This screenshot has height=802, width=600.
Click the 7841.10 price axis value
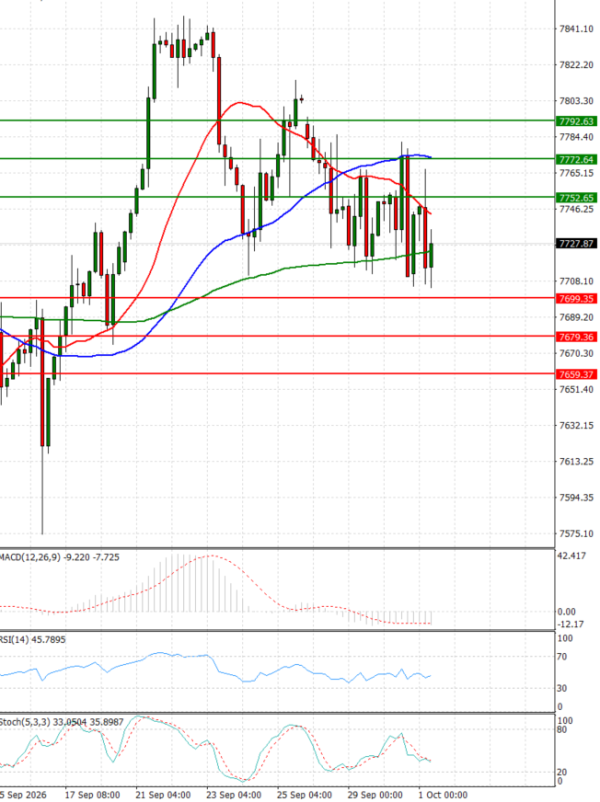(x=576, y=29)
